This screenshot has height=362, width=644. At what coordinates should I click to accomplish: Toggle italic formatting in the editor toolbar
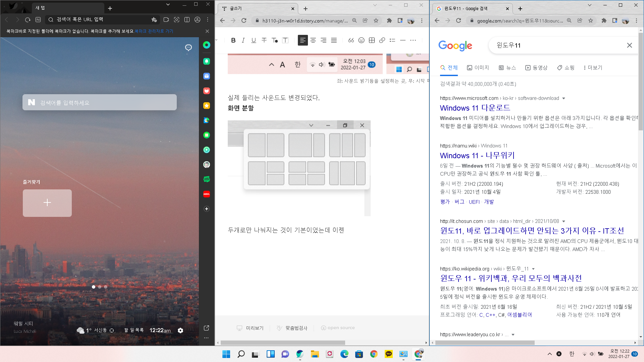(x=243, y=41)
